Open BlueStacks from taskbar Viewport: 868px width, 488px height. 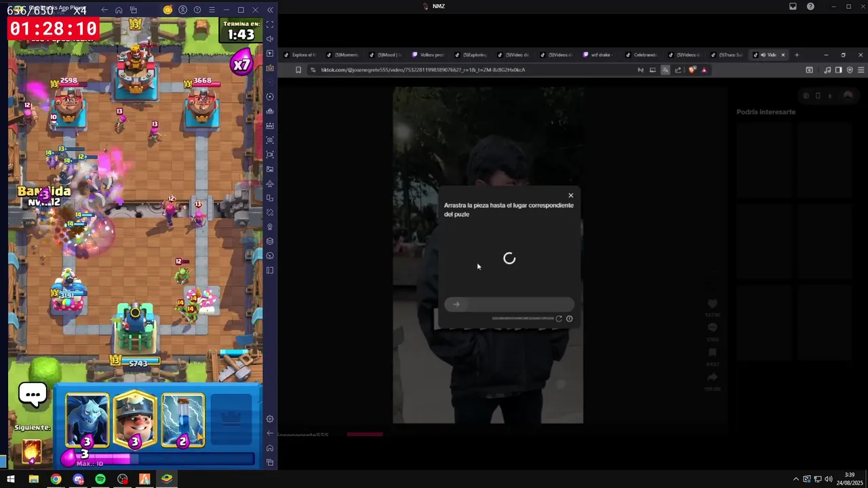(x=167, y=479)
